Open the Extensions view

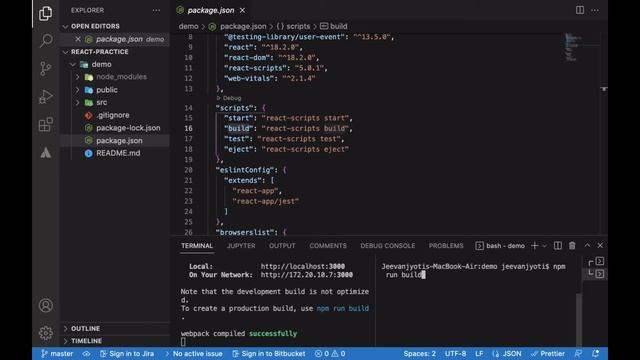pyautogui.click(x=46, y=124)
